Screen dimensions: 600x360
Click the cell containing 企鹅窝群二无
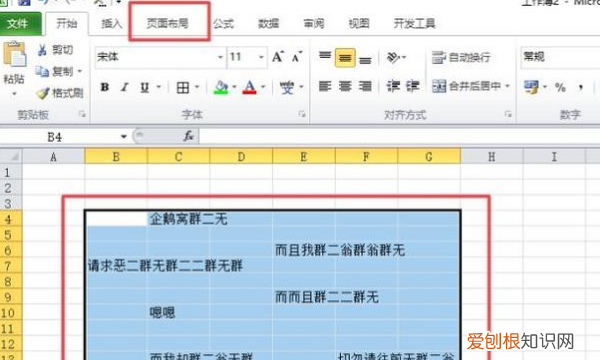pos(178,219)
